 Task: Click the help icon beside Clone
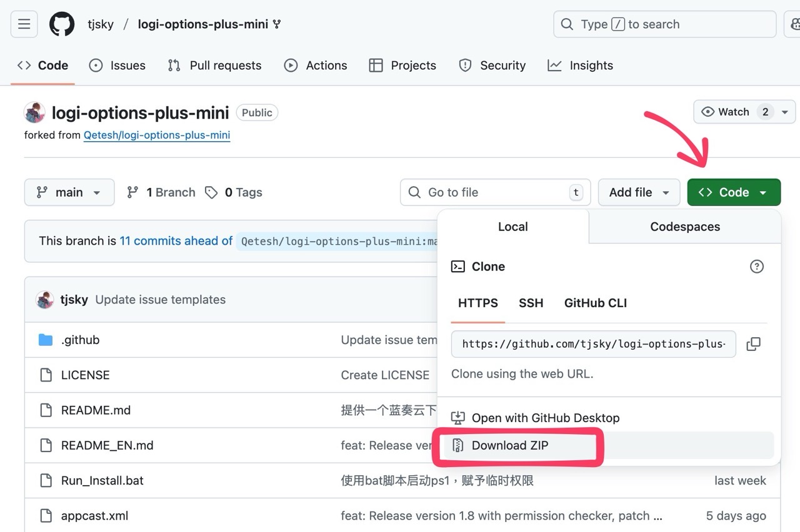tap(756, 267)
